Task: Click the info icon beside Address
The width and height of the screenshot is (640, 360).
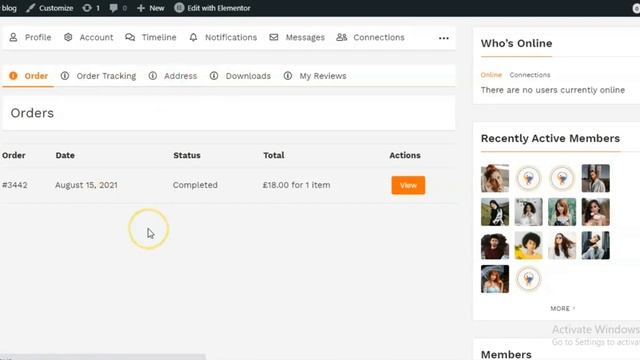Action: tap(153, 76)
